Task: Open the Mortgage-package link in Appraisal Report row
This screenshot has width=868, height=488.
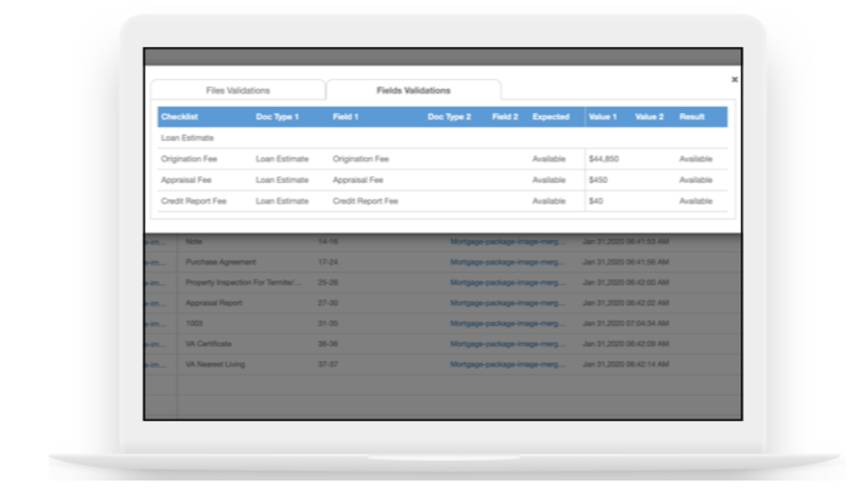Action: click(507, 303)
